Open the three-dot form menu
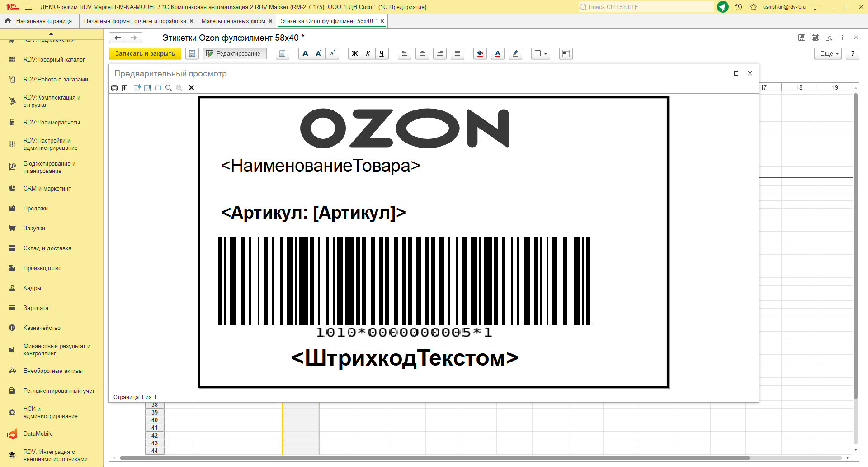This screenshot has width=868, height=467. 842,38
